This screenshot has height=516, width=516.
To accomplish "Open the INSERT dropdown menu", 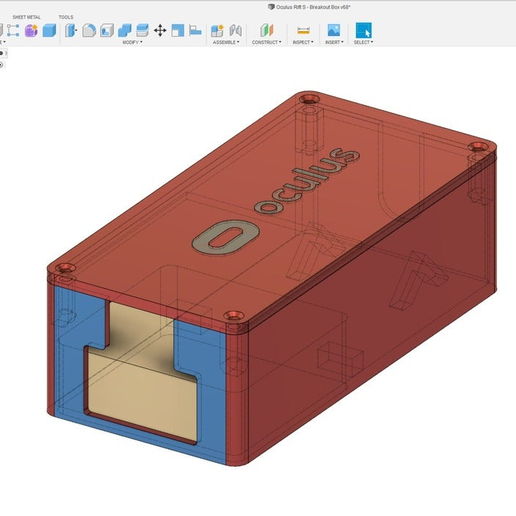I will (x=334, y=42).
